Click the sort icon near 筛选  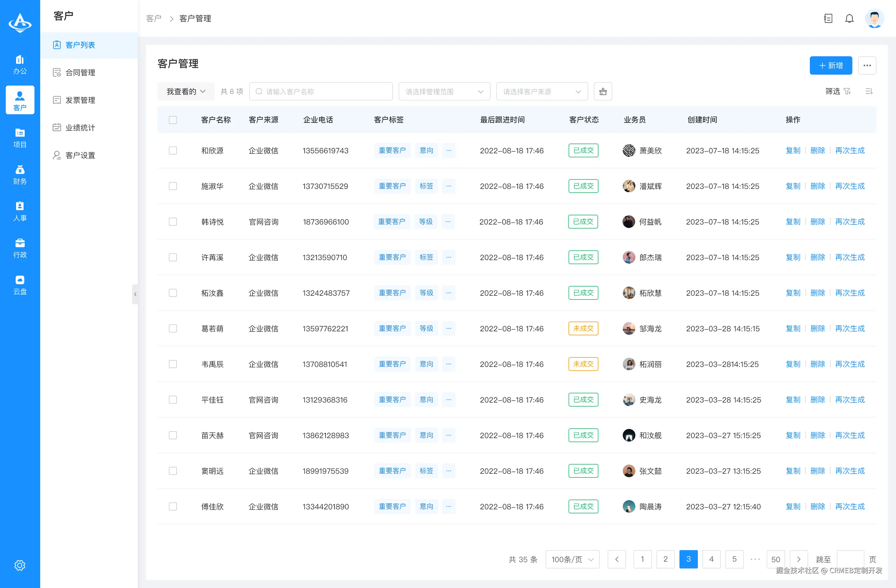pos(869,91)
